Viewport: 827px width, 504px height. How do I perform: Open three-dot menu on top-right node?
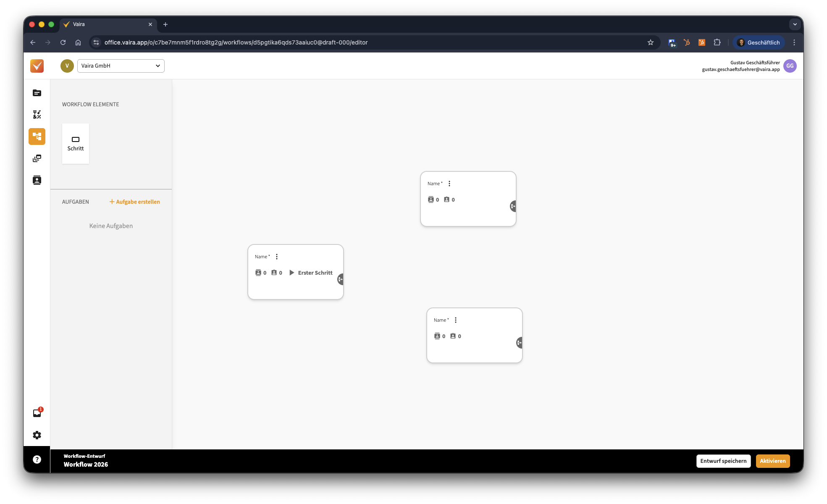449,184
